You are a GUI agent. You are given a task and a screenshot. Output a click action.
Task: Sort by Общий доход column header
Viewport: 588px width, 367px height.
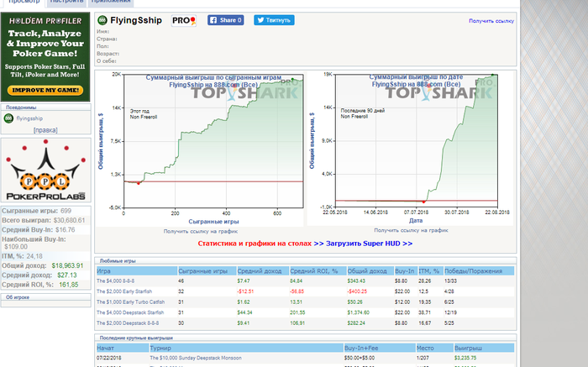click(370, 271)
